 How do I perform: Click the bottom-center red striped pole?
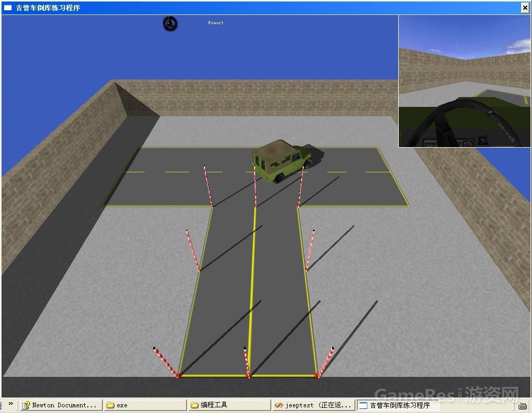246,363
